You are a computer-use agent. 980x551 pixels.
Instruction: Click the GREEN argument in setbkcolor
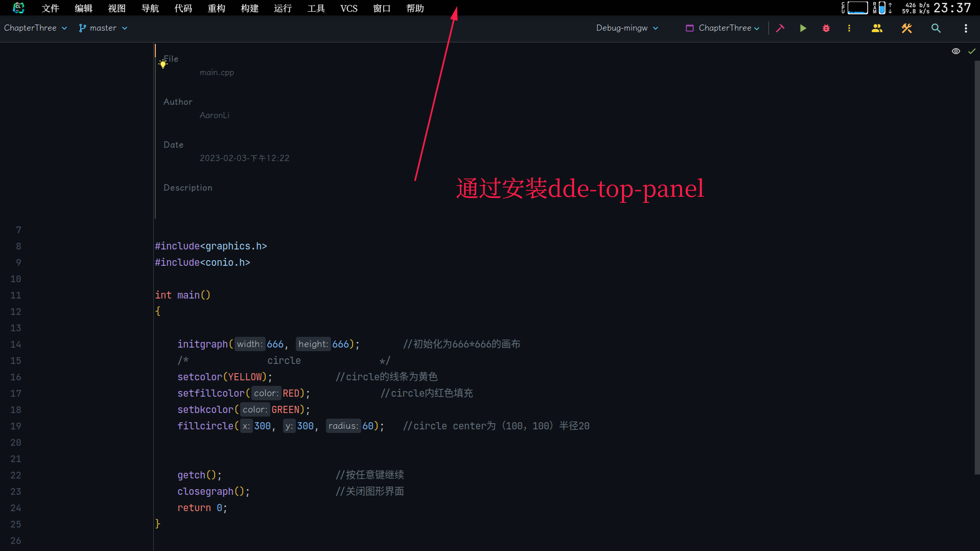point(286,409)
